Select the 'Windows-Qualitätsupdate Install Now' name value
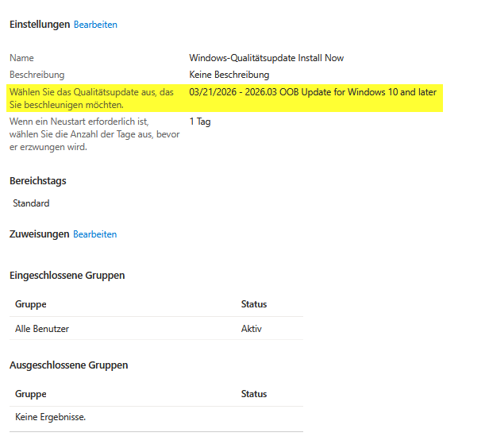The image size is (489, 448). click(x=266, y=58)
